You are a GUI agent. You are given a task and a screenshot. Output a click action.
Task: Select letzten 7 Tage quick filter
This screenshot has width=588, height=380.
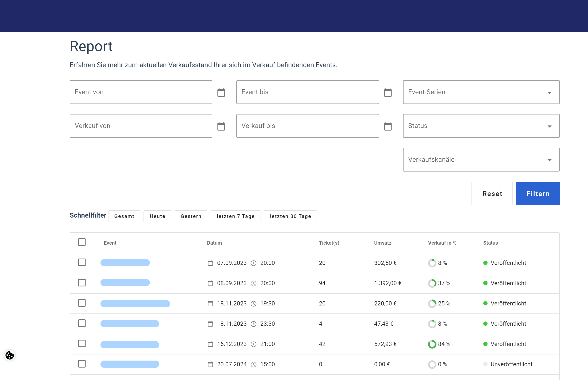pyautogui.click(x=235, y=216)
